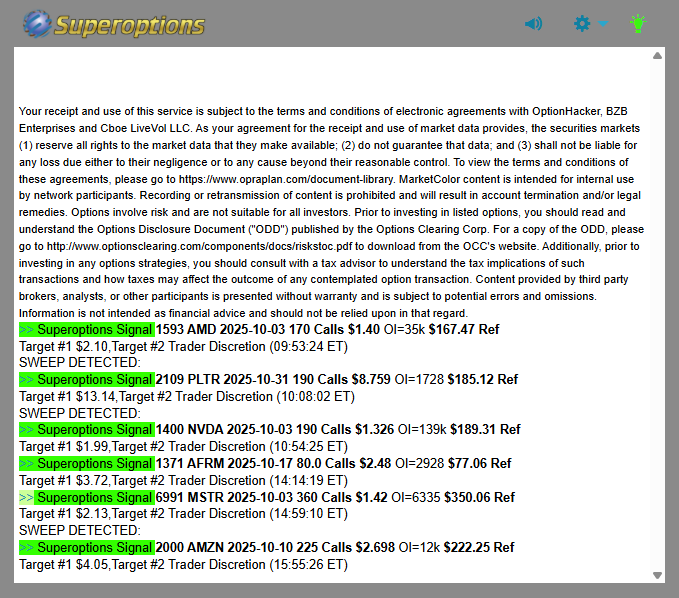Select the green Superoptions Signal tag for MSTR
The width and height of the screenshot is (679, 598).
tap(87, 497)
